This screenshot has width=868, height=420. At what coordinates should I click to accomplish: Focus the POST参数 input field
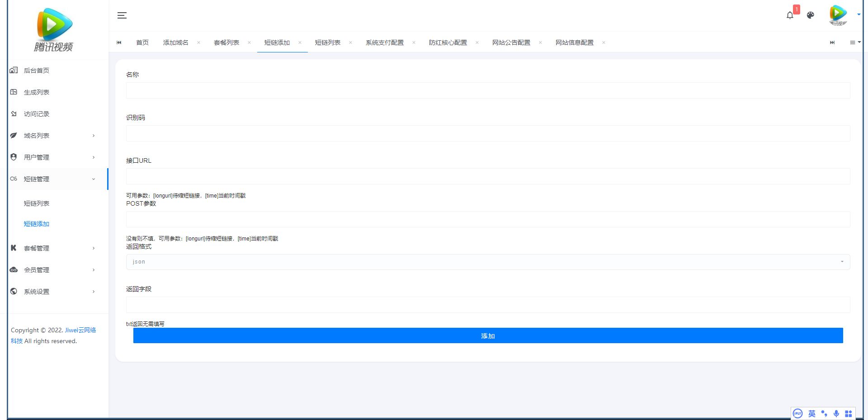488,219
